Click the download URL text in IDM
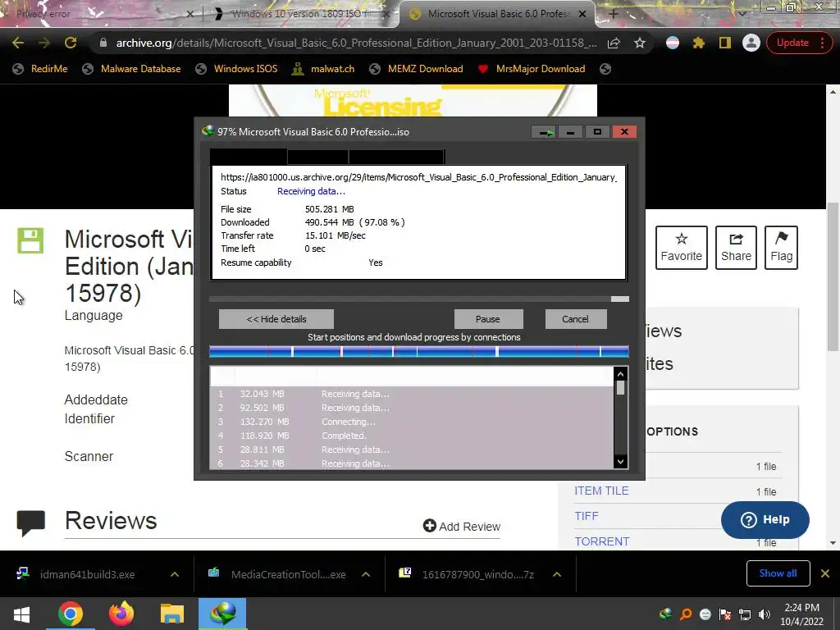 click(418, 177)
